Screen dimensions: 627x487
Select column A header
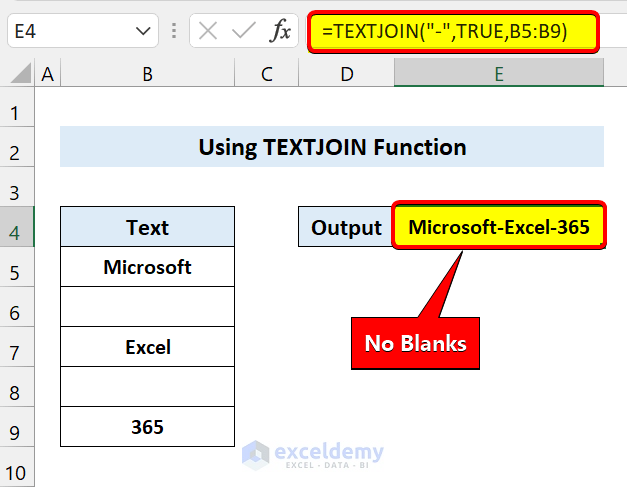[x=48, y=74]
